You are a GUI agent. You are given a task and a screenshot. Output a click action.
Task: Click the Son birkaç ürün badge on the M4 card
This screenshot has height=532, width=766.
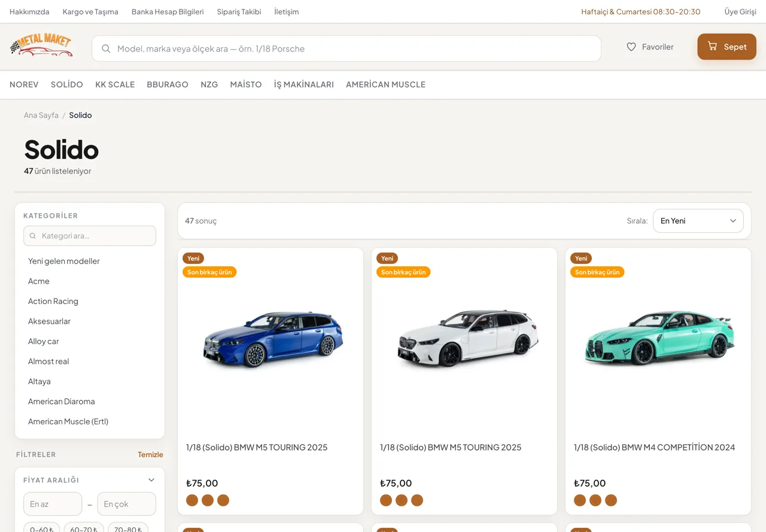[x=597, y=272]
